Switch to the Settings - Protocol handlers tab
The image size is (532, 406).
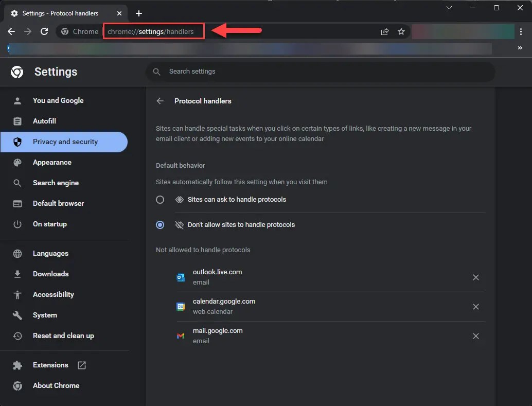(62, 13)
